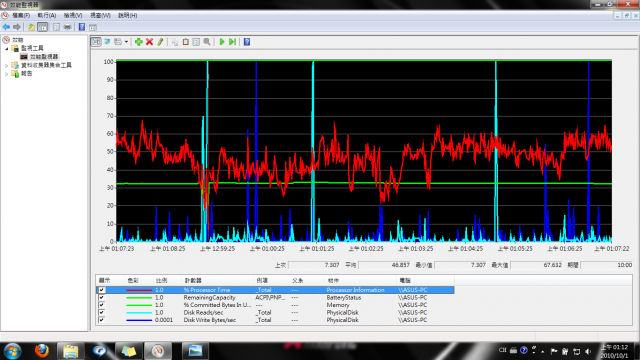The image size is (640, 360).
Task: Expand the Reports tree node
Action: (7, 74)
